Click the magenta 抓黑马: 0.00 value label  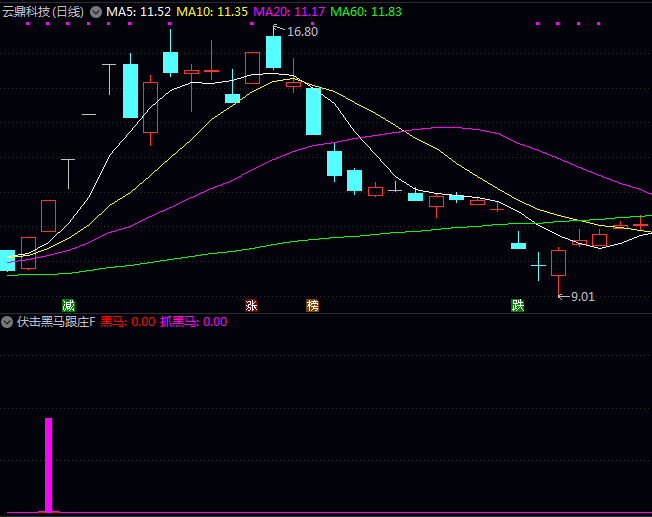[x=194, y=322]
